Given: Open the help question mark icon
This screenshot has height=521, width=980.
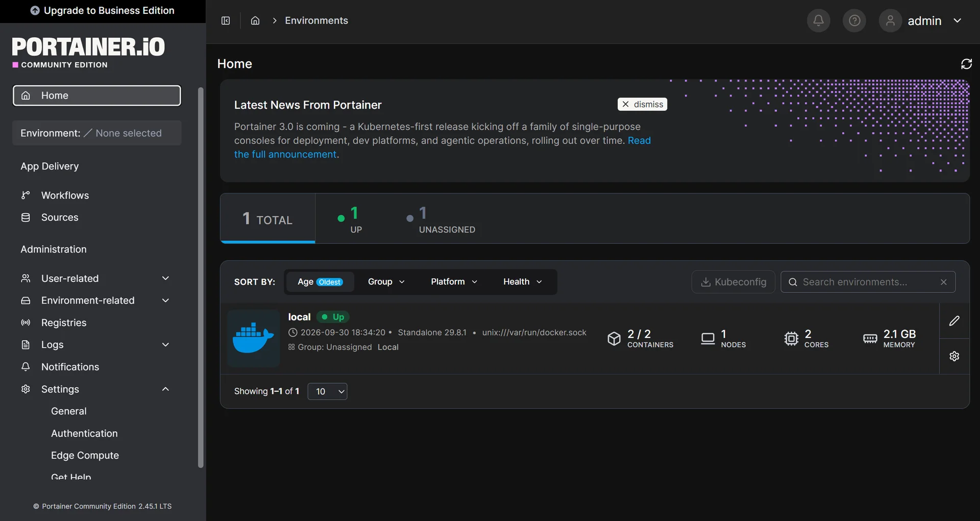Looking at the screenshot, I should 854,20.
